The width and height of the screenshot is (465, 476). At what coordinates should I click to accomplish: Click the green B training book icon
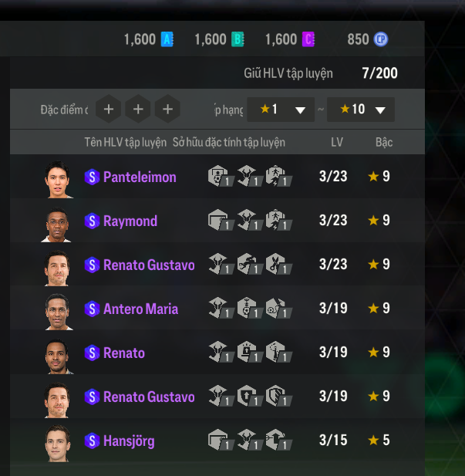[x=238, y=39]
